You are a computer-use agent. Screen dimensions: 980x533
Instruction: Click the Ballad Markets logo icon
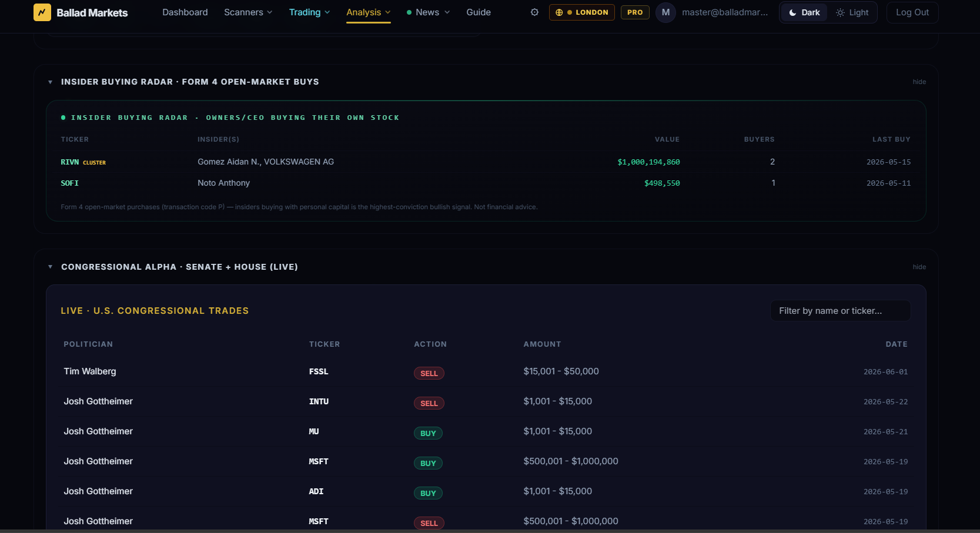coord(42,12)
